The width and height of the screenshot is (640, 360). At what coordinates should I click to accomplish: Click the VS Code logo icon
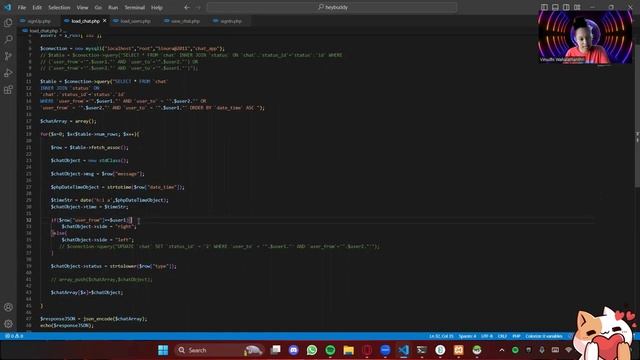click(x=7, y=7)
